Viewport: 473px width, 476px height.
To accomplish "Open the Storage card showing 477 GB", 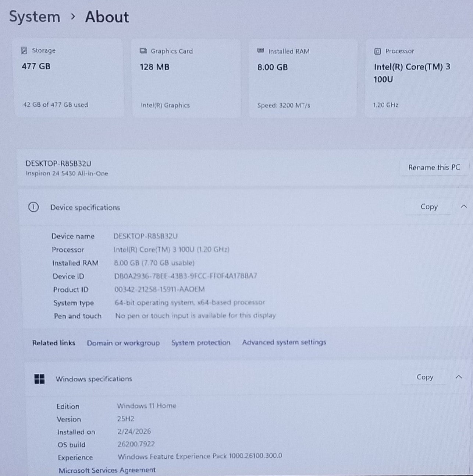I will point(68,77).
